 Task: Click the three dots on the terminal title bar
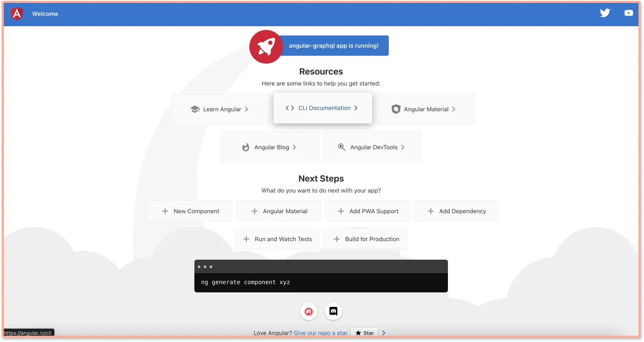point(205,267)
